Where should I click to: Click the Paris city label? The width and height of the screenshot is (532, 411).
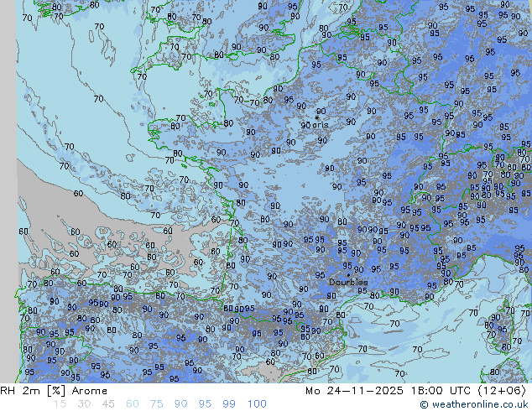click(x=320, y=125)
